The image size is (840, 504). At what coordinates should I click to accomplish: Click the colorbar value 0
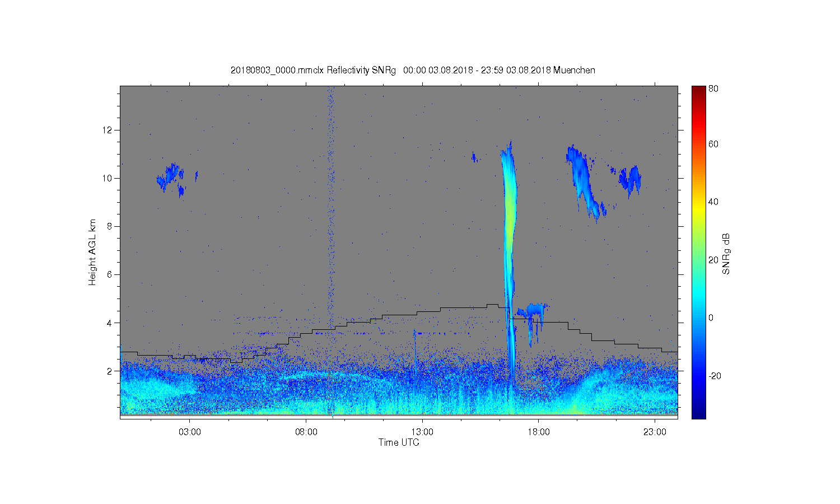tap(711, 318)
